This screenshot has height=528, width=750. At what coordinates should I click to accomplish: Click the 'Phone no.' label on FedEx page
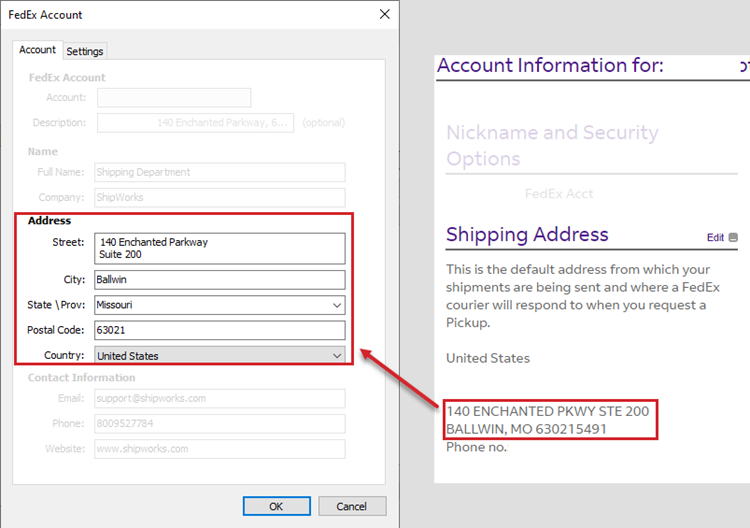[476, 447]
